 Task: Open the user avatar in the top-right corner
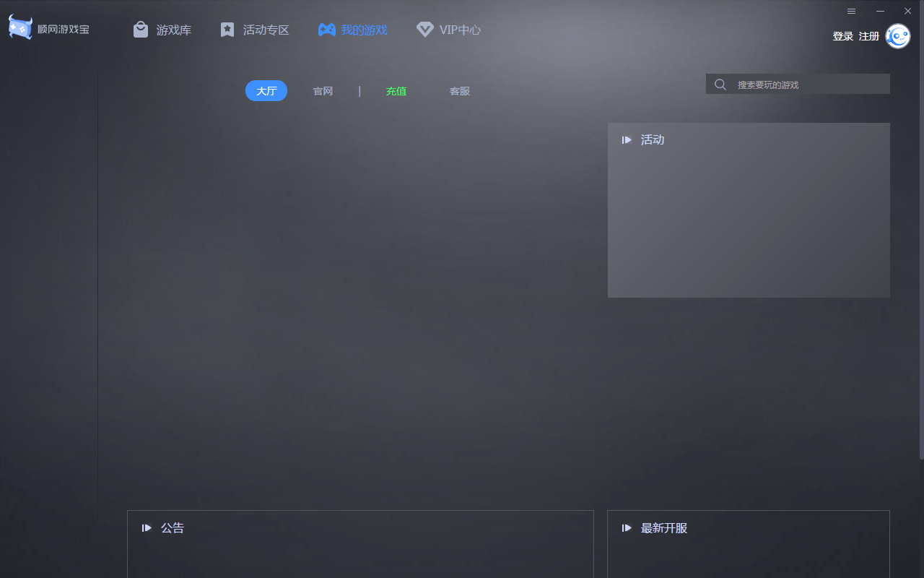[x=897, y=36]
